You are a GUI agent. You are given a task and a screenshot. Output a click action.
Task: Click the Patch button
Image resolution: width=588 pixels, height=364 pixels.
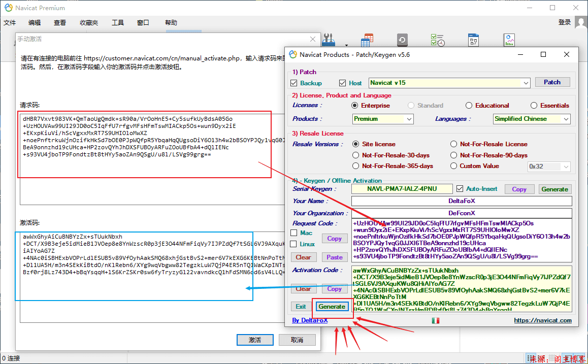(552, 82)
